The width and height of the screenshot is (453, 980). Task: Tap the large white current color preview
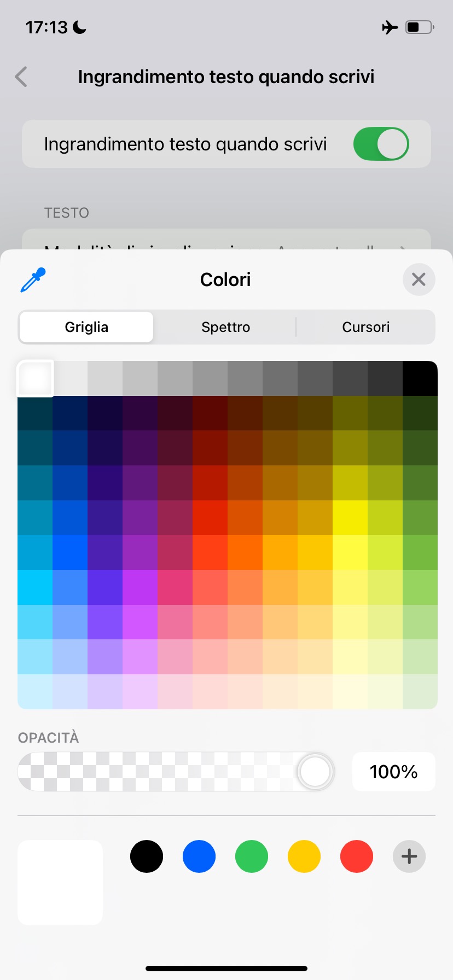[60, 882]
